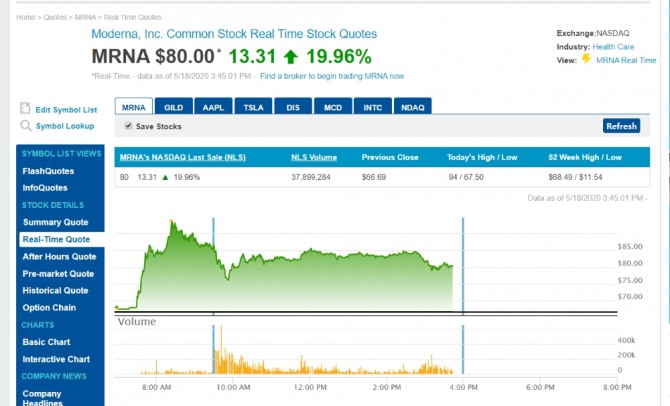Click the Exchange: NASDAQ text
The height and width of the screenshot is (406, 670).
pyautogui.click(x=593, y=33)
